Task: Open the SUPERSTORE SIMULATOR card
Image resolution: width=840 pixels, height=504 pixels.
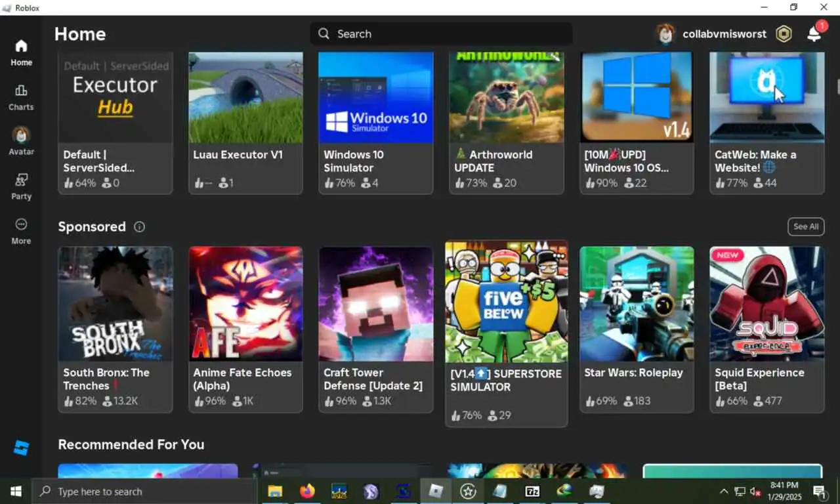Action: (x=506, y=334)
